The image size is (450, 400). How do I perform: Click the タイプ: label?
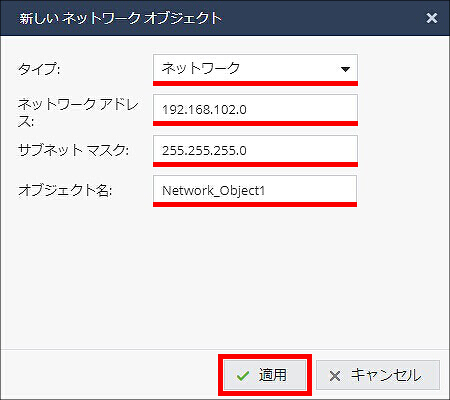coord(39,69)
